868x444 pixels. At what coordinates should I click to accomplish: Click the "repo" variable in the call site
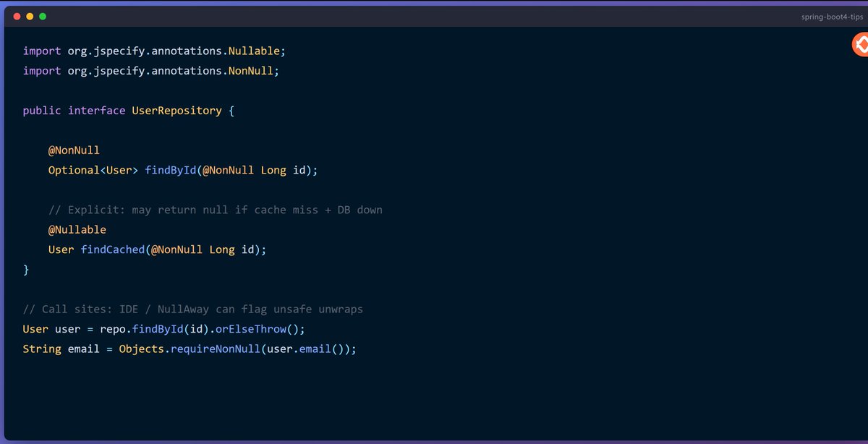[x=113, y=328]
